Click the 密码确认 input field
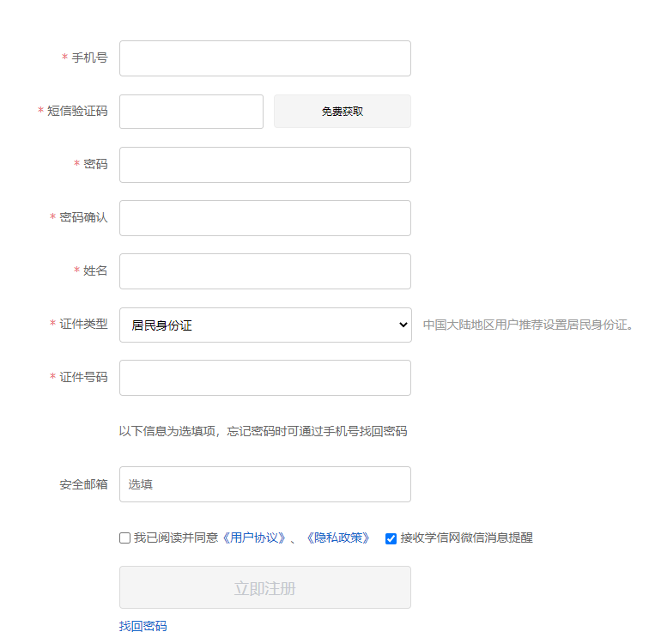Screen dimensions: 661x644 point(265,218)
